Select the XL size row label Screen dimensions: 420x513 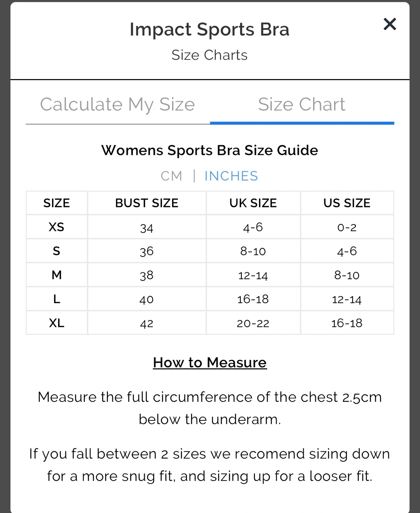tap(57, 323)
